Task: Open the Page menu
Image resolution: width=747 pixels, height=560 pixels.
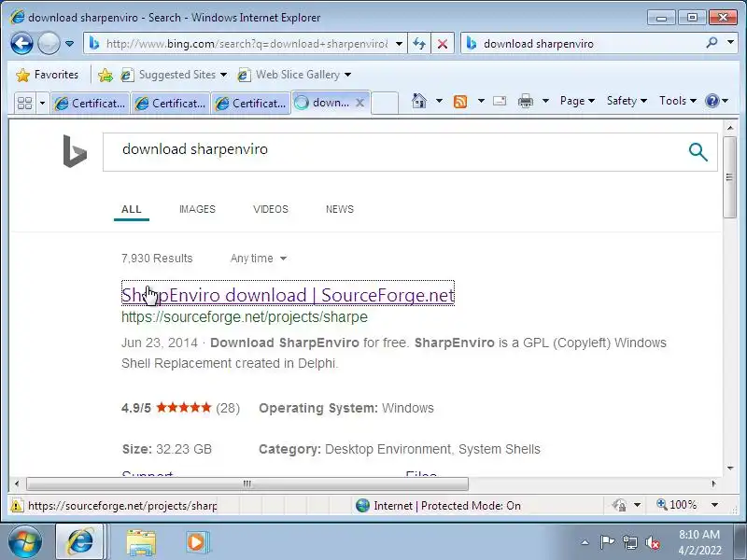Action: pos(577,101)
